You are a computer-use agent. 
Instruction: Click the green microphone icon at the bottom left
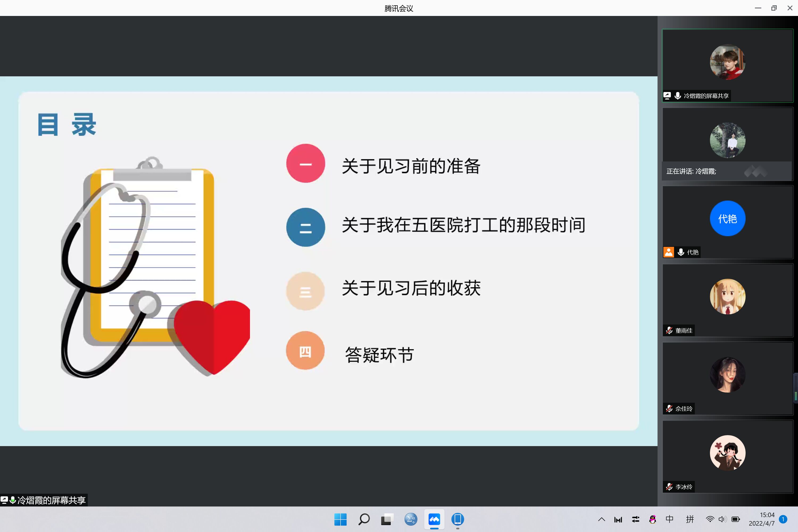[x=13, y=500]
